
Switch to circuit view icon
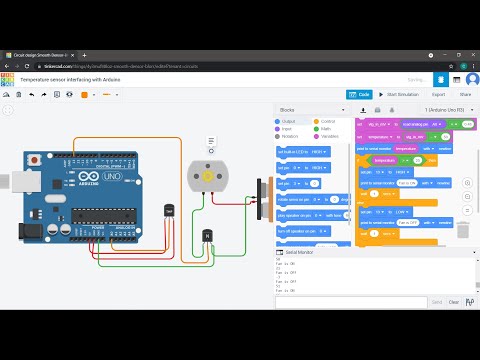pyautogui.click(x=441, y=80)
